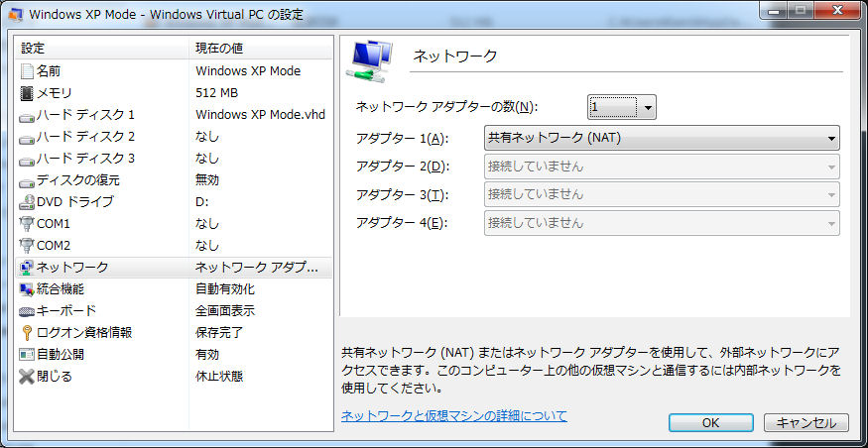Click the value 512 MB
The height and width of the screenshot is (448, 868).
pos(216,93)
